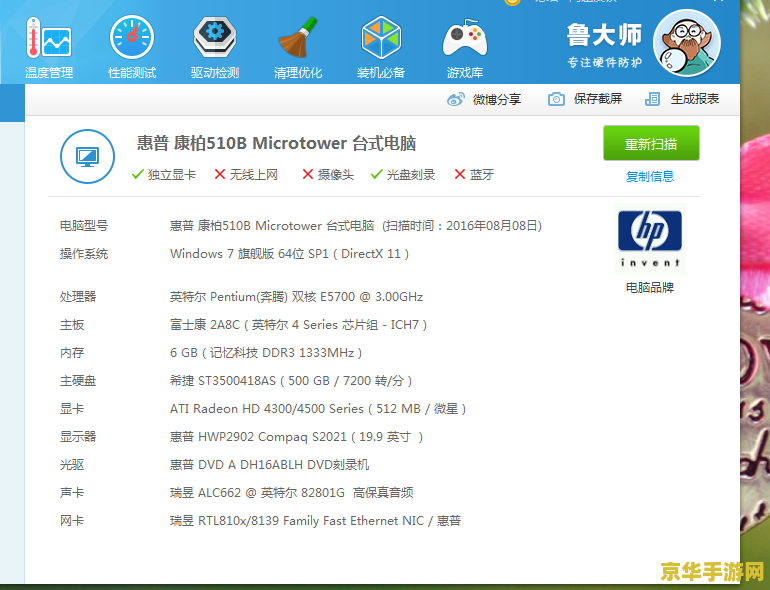Click the 希捷 ST3500418AS hard disk value
The image size is (770, 590).
pyautogui.click(x=291, y=381)
